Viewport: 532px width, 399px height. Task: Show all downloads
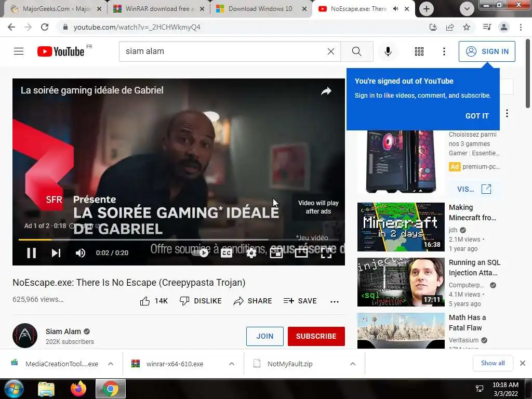coord(493,363)
